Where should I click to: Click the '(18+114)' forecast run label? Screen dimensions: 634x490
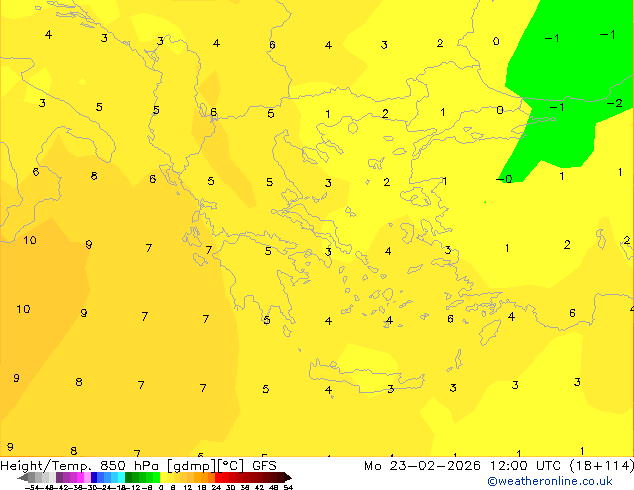pyautogui.click(x=602, y=466)
